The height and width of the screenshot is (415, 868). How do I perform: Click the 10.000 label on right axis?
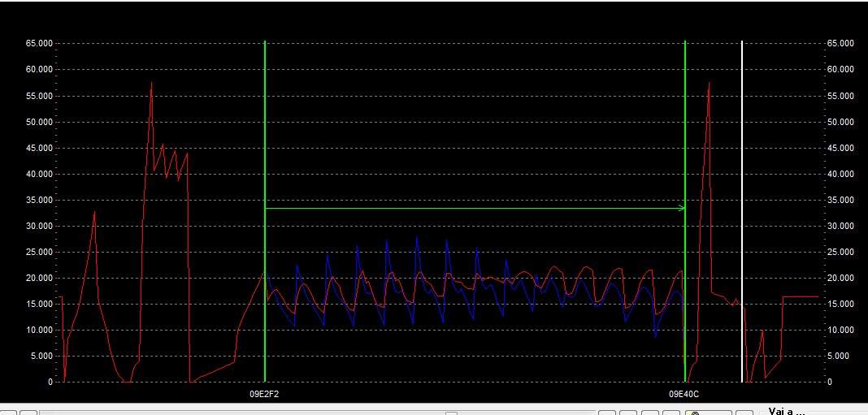pyautogui.click(x=840, y=331)
